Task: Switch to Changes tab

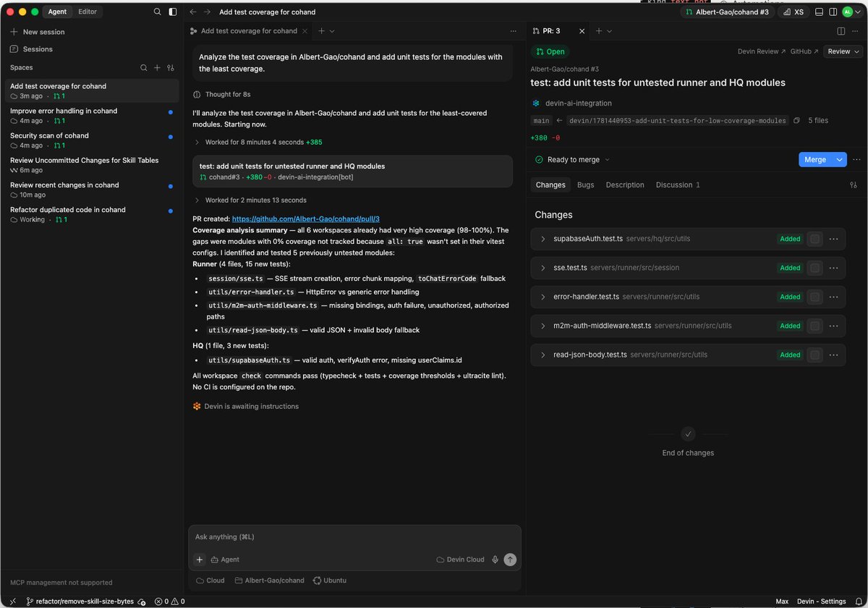Action: click(550, 185)
